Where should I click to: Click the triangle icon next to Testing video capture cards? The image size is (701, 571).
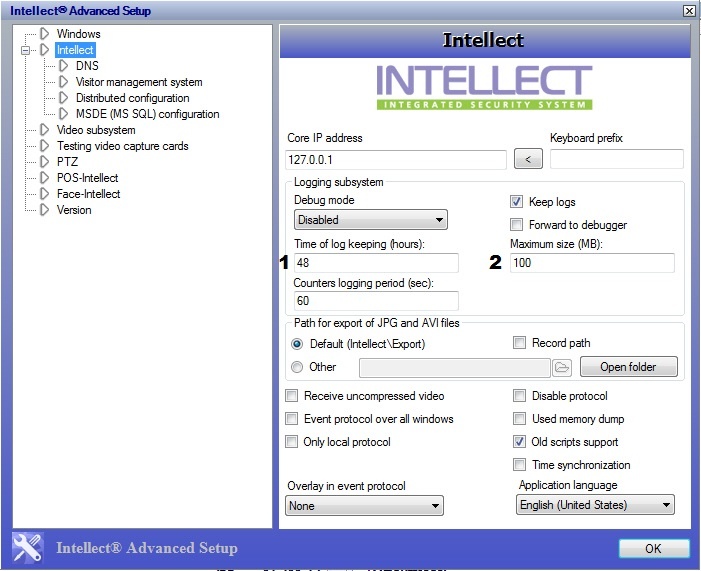[44, 146]
